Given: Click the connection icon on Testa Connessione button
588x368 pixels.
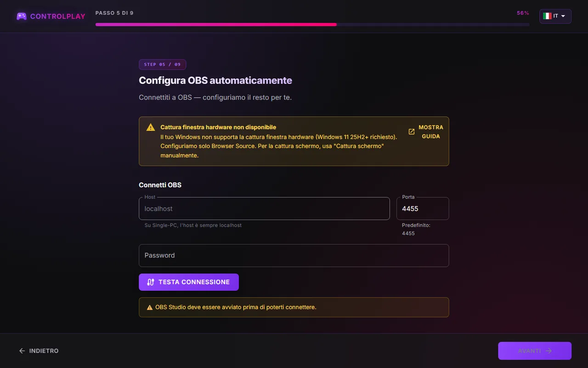Looking at the screenshot, I should [x=150, y=282].
